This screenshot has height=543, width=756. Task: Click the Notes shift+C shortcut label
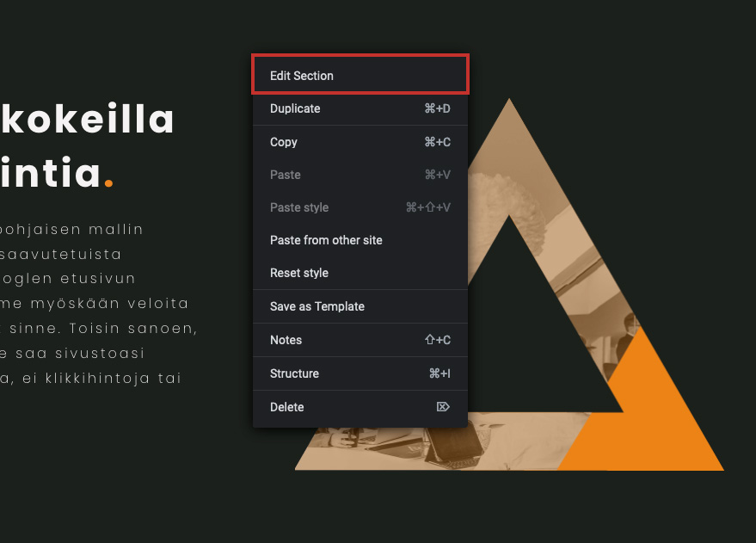437,340
